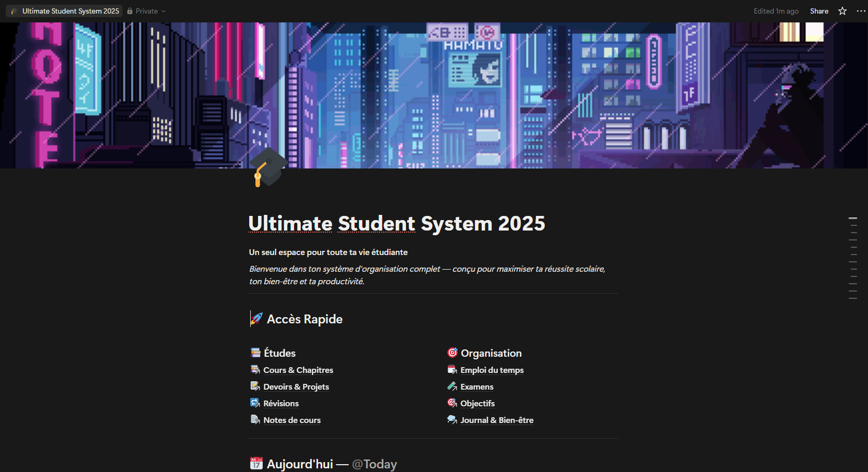Open breadcrumb Ultimate Student System 2025
The height and width of the screenshot is (472, 868).
pyautogui.click(x=65, y=11)
